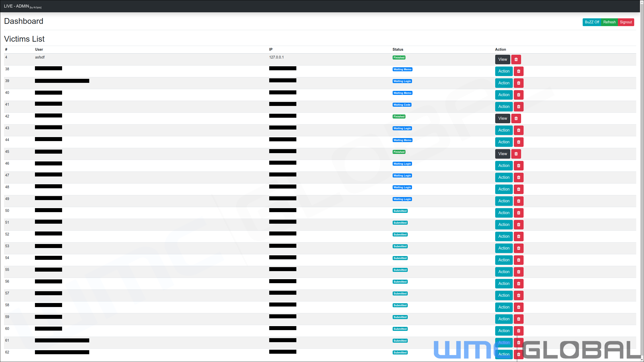Click Action button for row 46

[x=503, y=165]
